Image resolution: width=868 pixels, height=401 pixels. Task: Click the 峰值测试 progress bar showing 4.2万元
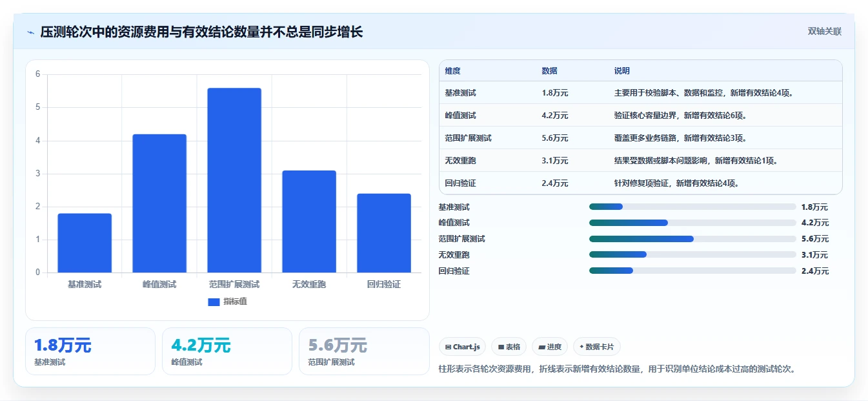692,223
